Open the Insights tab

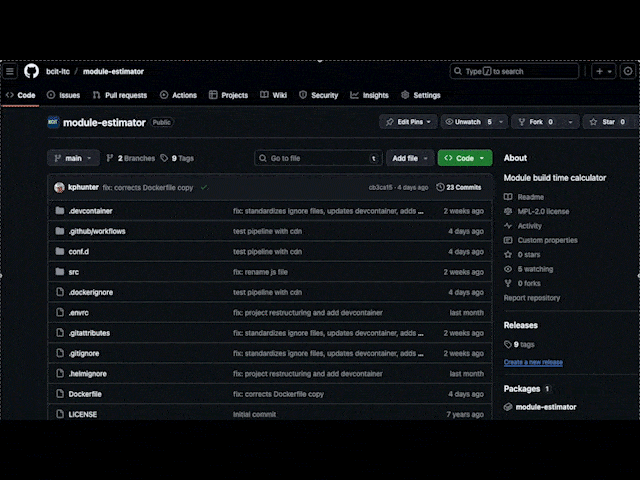coord(369,95)
